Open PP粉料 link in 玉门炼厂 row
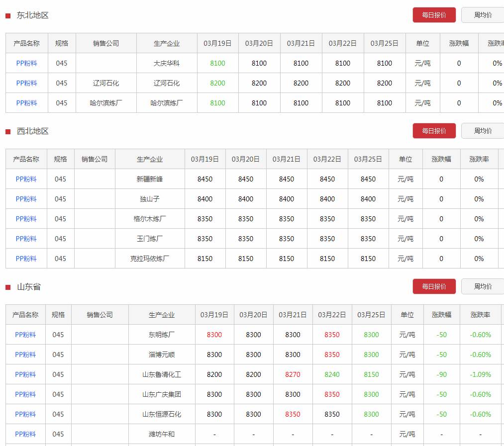 coord(26,239)
